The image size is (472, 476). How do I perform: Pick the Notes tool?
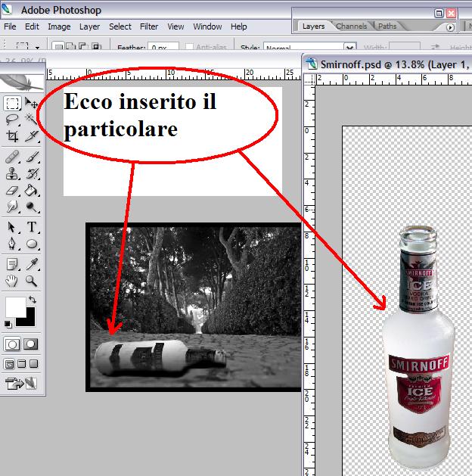coord(12,264)
